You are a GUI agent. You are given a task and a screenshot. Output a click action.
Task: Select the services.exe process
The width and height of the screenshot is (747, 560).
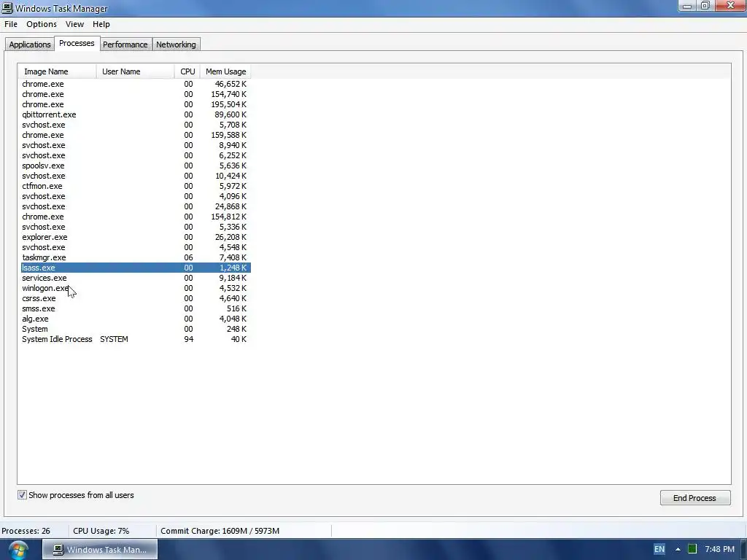click(136, 278)
